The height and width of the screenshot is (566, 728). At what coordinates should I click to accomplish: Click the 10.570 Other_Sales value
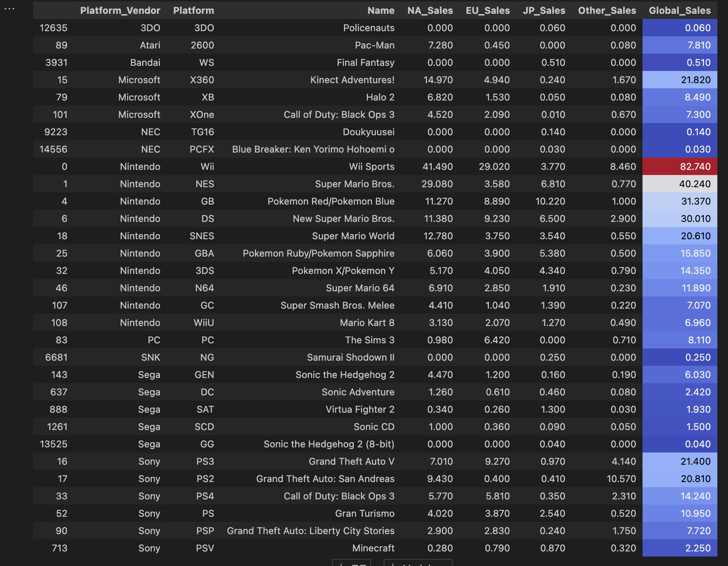pos(621,479)
